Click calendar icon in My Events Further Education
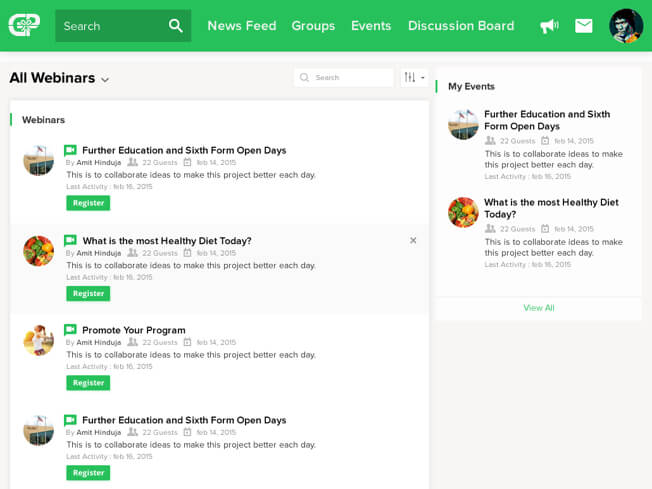The image size is (652, 489). 545,141
